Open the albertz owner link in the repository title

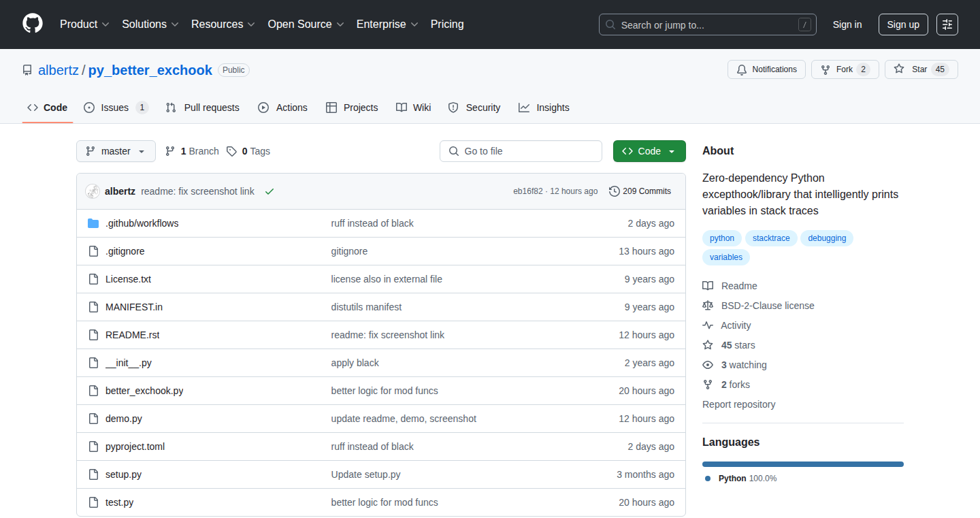(x=59, y=70)
